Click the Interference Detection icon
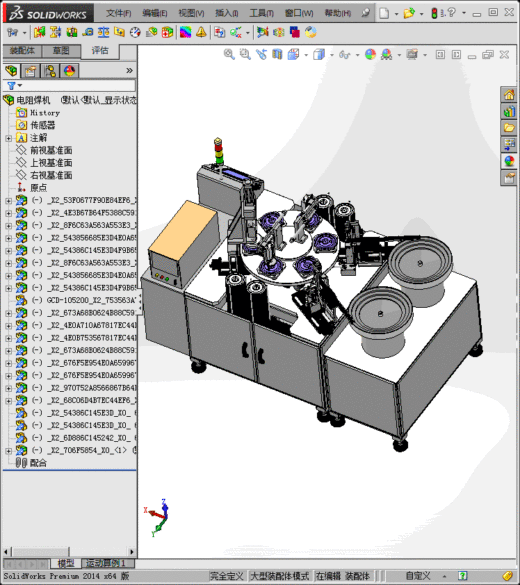Image resolution: width=520 pixels, height=585 pixels. 39,32
